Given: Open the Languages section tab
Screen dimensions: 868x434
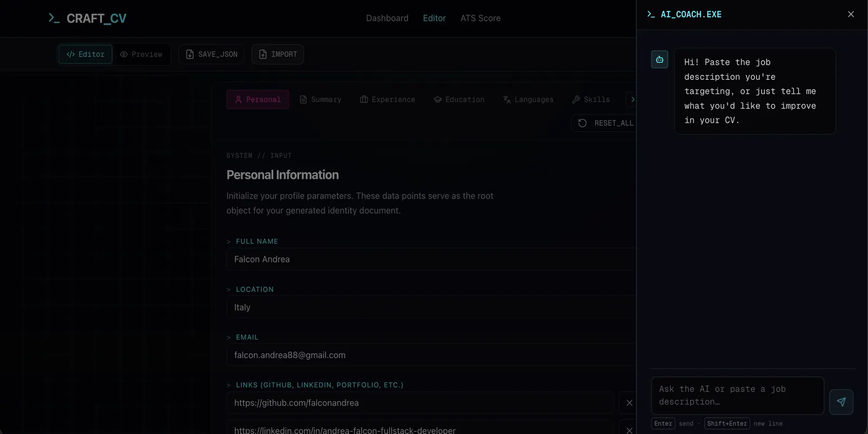Looking at the screenshot, I should coord(528,99).
